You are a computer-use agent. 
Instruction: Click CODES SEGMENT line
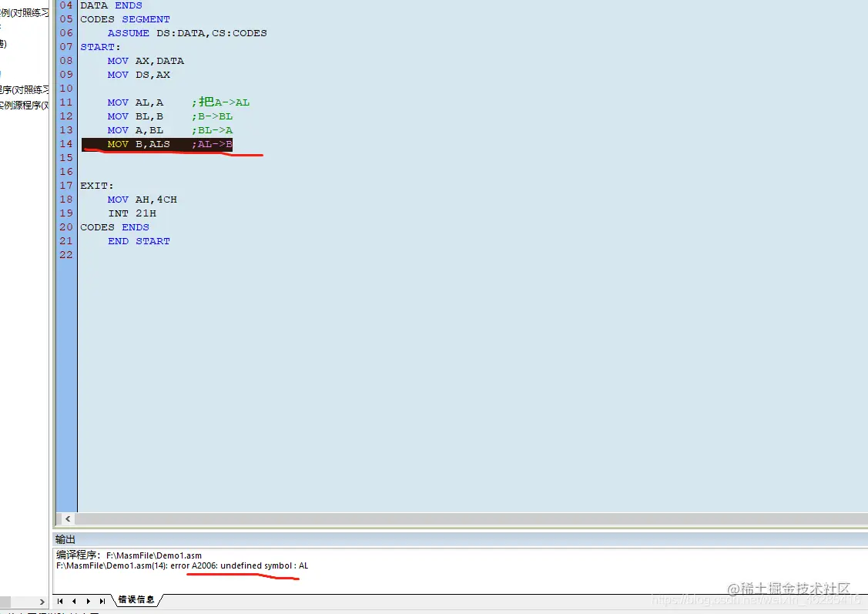tap(125, 19)
